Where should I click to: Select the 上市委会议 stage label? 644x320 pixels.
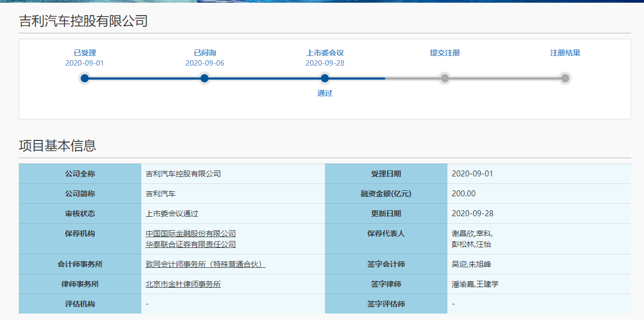325,53
